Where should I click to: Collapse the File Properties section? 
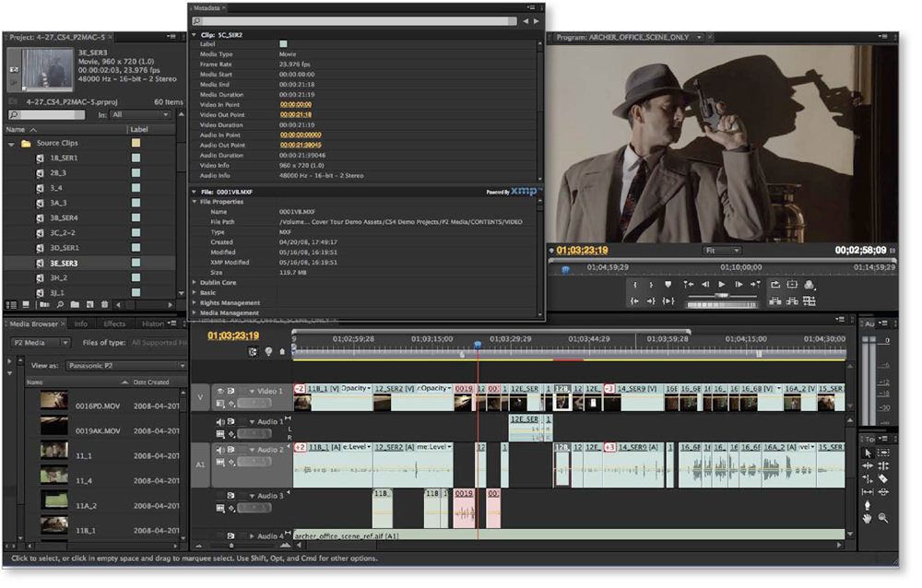click(195, 202)
